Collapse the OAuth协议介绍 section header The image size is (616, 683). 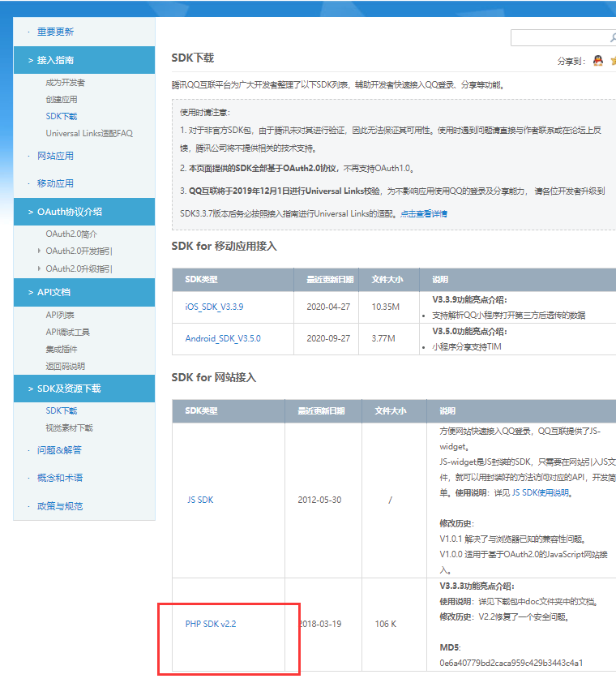[x=84, y=212]
